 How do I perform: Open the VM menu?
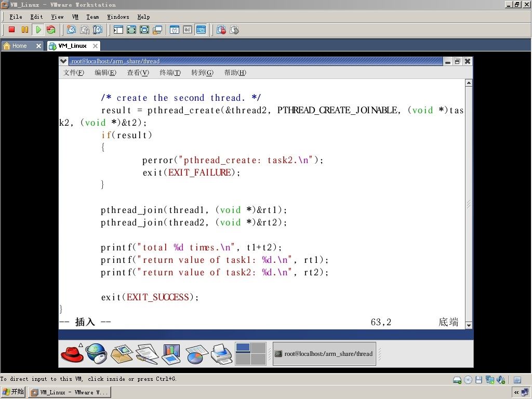[75, 17]
